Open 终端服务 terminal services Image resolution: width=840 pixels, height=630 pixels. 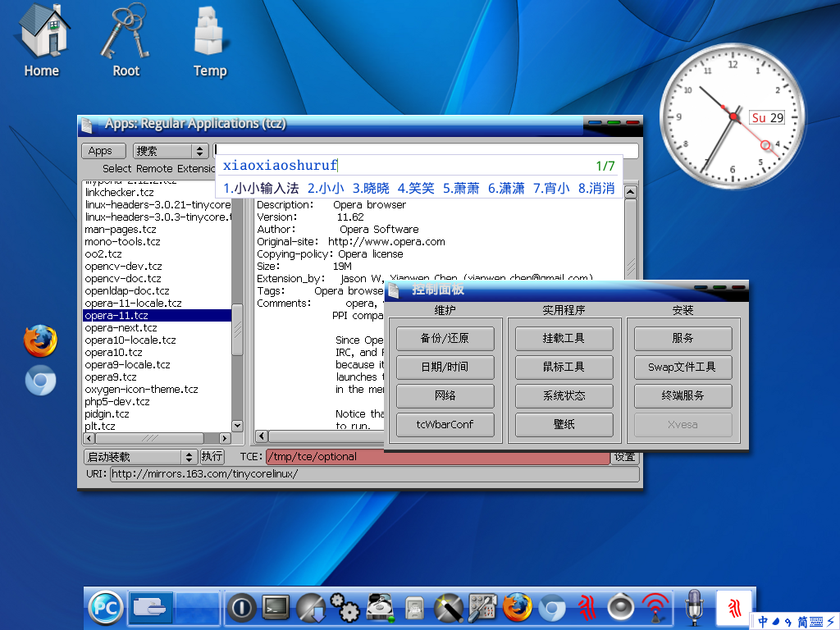pos(682,396)
